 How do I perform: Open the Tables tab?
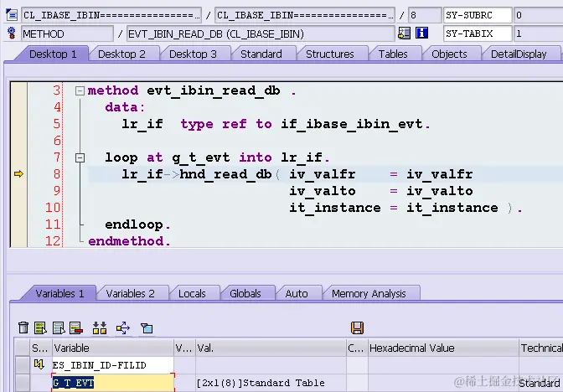click(x=393, y=54)
